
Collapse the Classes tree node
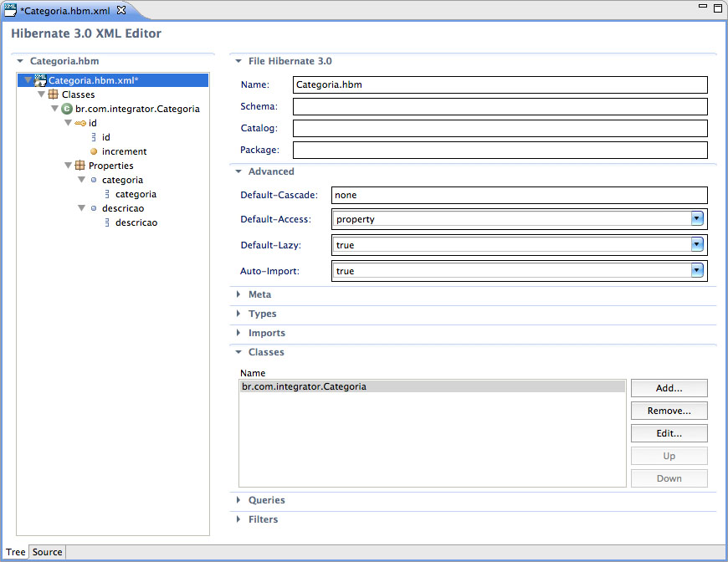(41, 95)
